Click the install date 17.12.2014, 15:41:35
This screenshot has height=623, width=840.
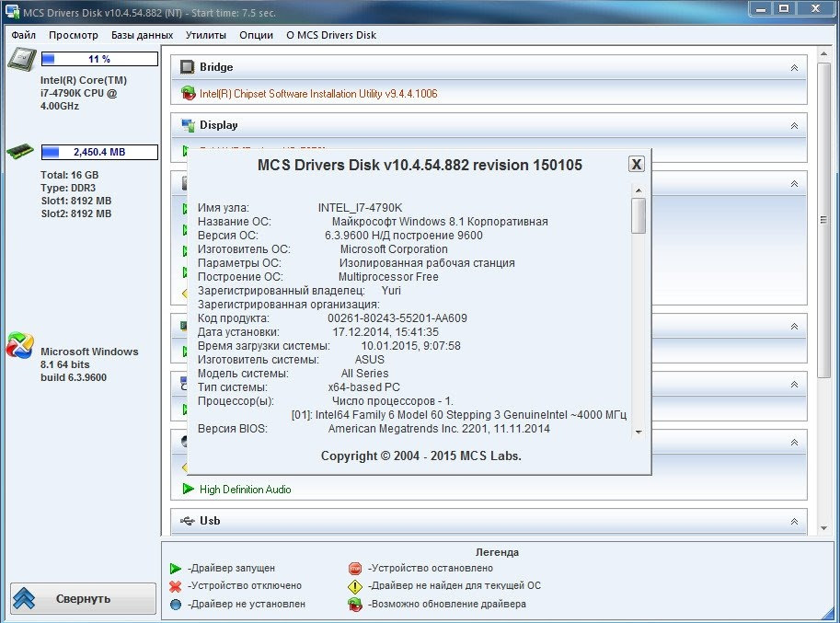pyautogui.click(x=385, y=332)
